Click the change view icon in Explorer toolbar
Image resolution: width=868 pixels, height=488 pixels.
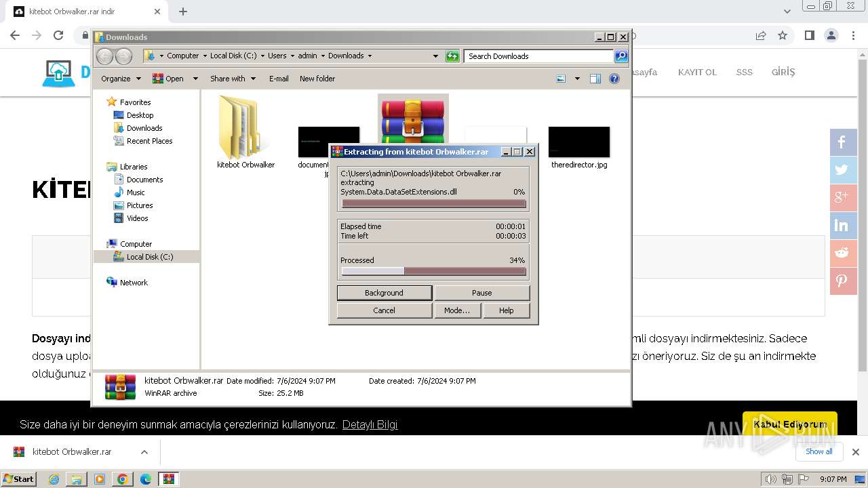[x=561, y=79]
